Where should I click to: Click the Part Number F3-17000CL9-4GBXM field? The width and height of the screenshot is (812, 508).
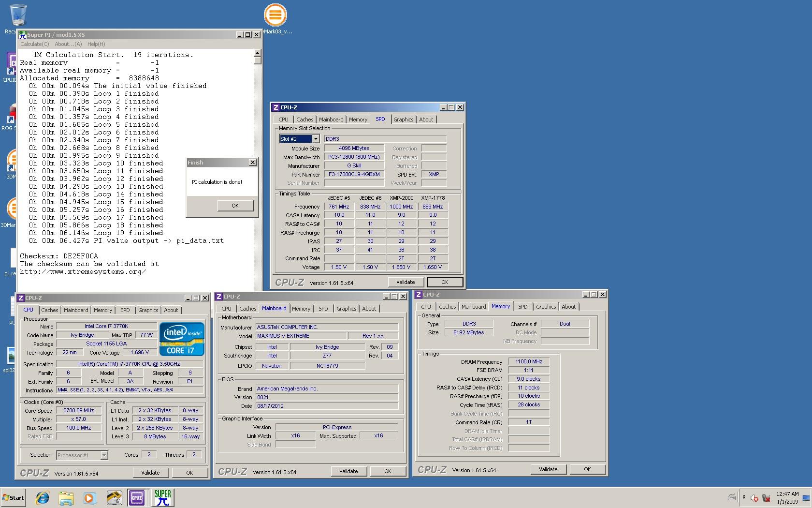354,174
